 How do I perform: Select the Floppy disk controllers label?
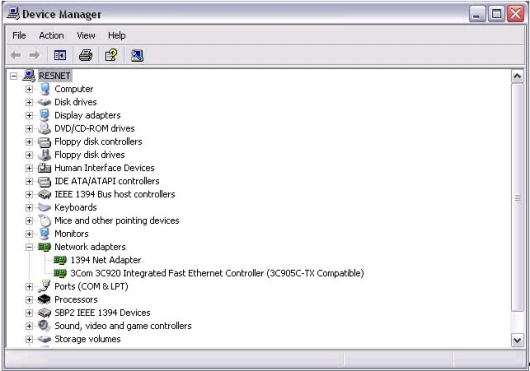(98, 142)
